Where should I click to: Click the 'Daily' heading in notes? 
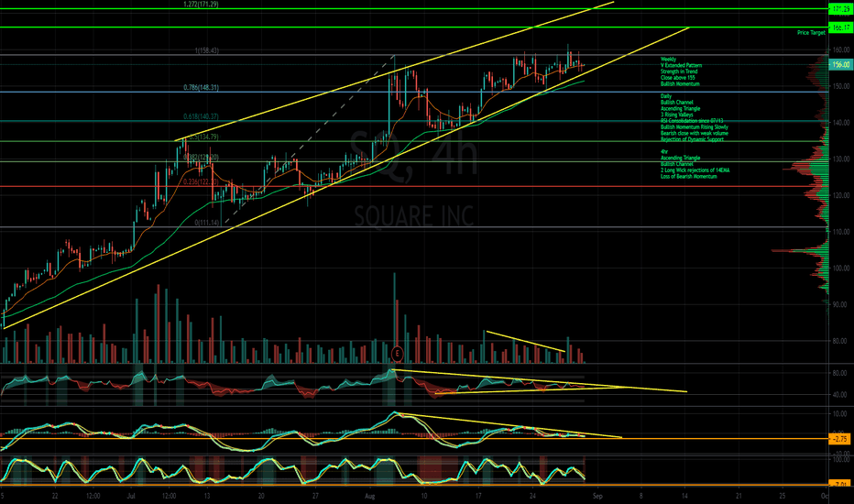666,96
